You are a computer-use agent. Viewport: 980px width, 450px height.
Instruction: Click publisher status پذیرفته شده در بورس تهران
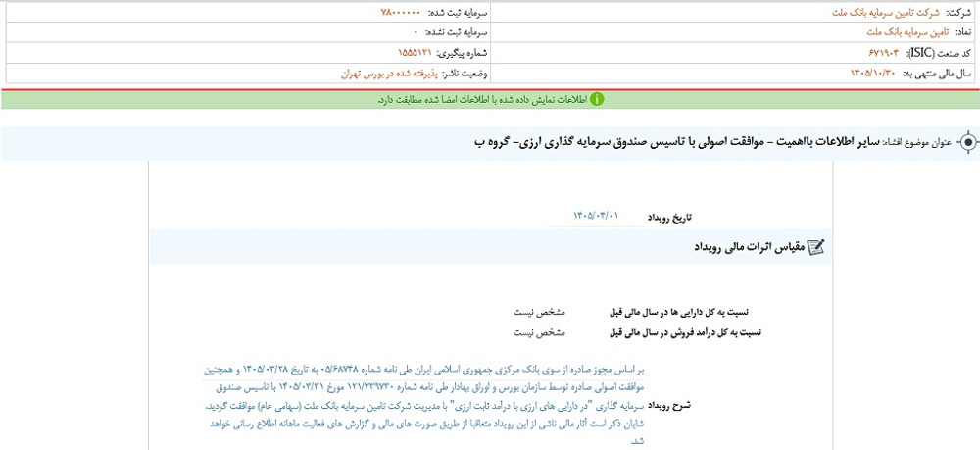[389, 74]
